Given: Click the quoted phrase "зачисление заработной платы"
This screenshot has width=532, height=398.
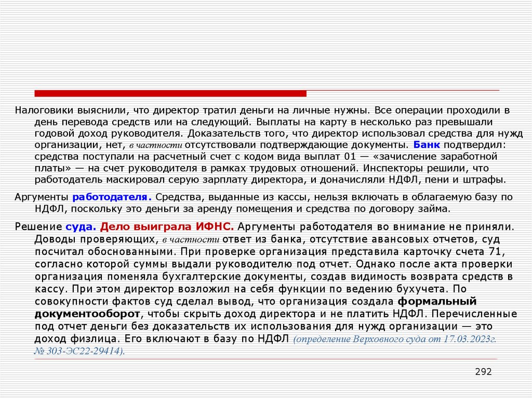Looking at the screenshot, I should coord(265,162).
